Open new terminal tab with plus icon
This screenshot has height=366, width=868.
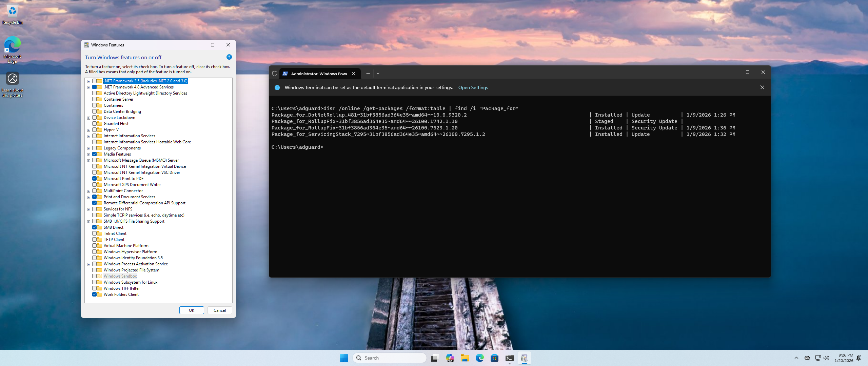point(368,74)
